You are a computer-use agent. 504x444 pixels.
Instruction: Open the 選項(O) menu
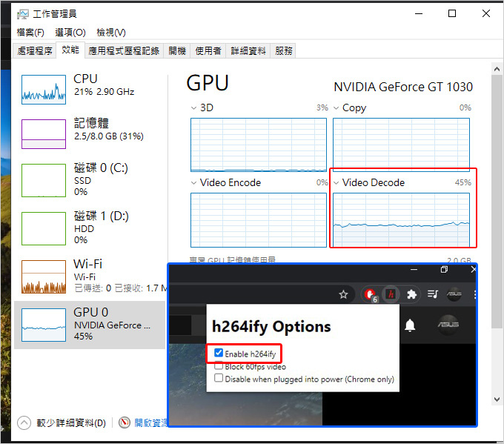pyautogui.click(x=70, y=33)
